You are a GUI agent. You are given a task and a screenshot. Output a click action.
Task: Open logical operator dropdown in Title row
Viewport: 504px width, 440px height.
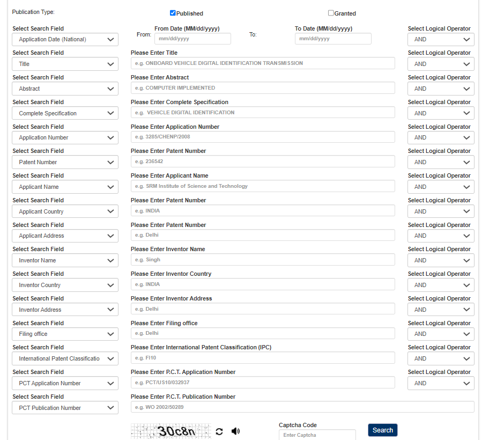pyautogui.click(x=441, y=64)
